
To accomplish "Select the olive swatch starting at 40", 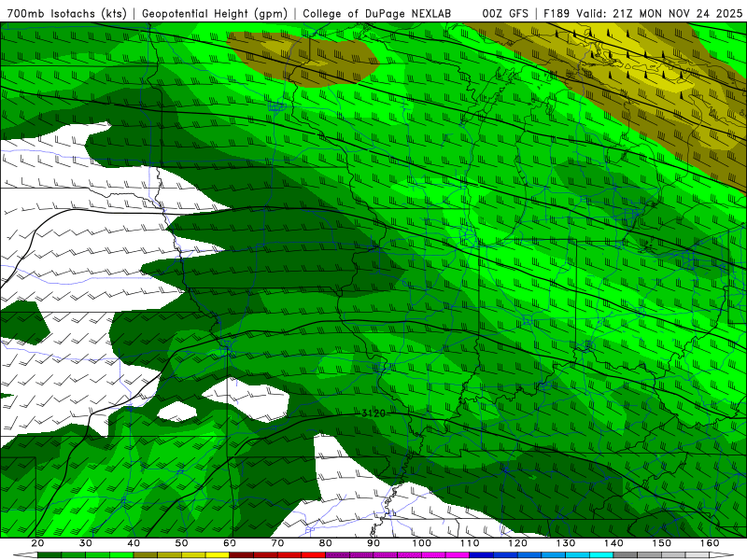I will pyautogui.click(x=146, y=554).
